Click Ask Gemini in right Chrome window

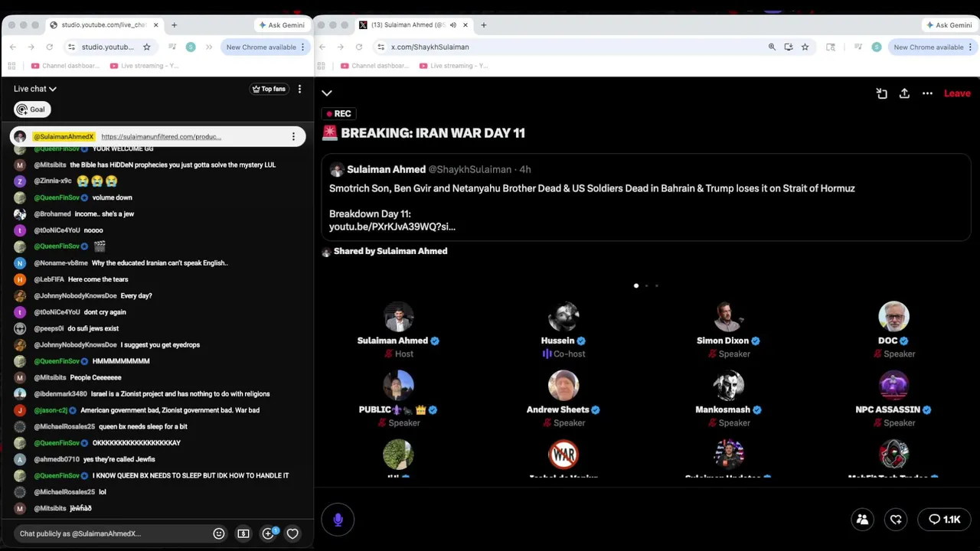pyautogui.click(x=949, y=24)
